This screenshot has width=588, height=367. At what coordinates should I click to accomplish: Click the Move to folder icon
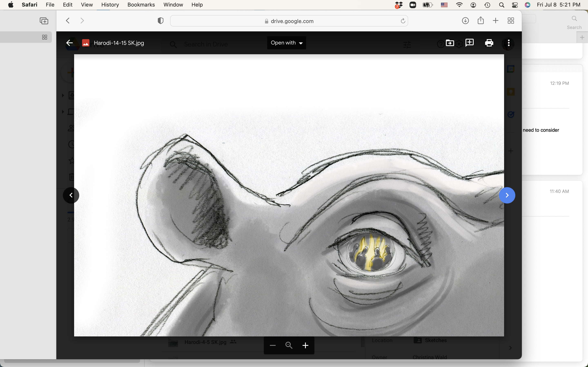point(450,43)
